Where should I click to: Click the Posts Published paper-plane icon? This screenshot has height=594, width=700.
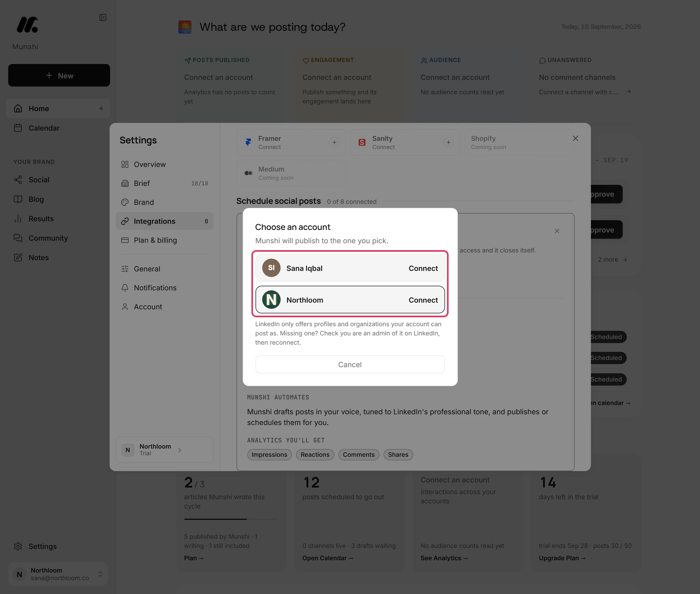(187, 60)
